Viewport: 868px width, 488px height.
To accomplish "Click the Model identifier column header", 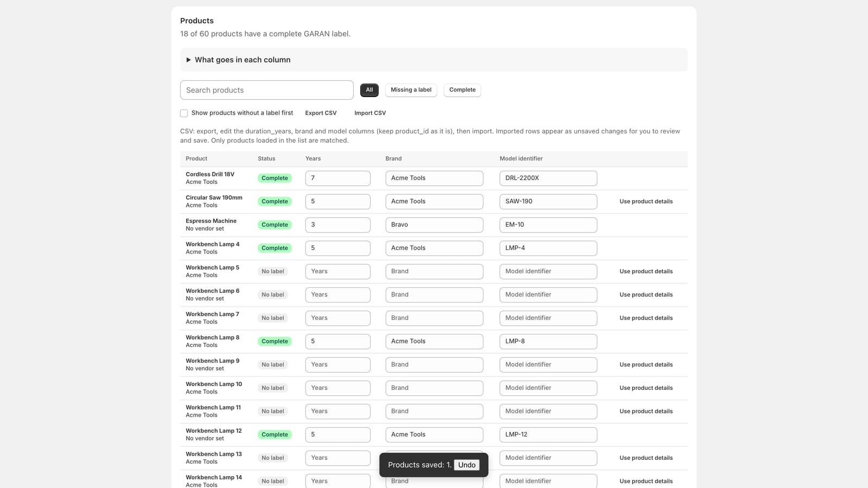I will coord(521,159).
